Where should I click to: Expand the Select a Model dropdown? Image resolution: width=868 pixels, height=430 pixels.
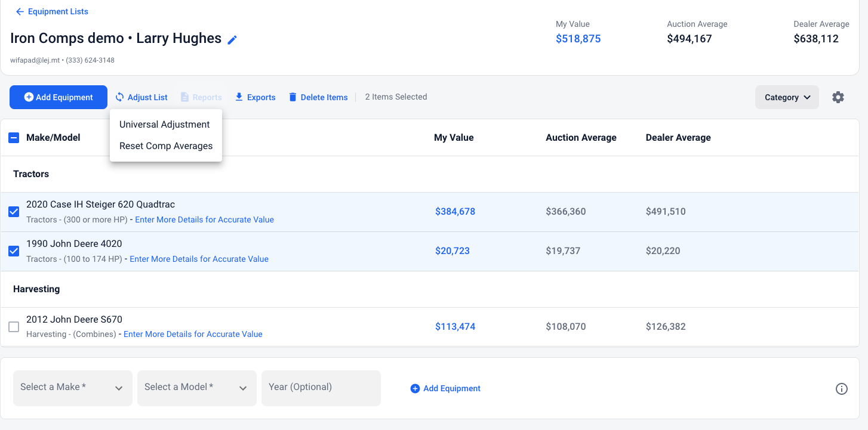point(197,388)
